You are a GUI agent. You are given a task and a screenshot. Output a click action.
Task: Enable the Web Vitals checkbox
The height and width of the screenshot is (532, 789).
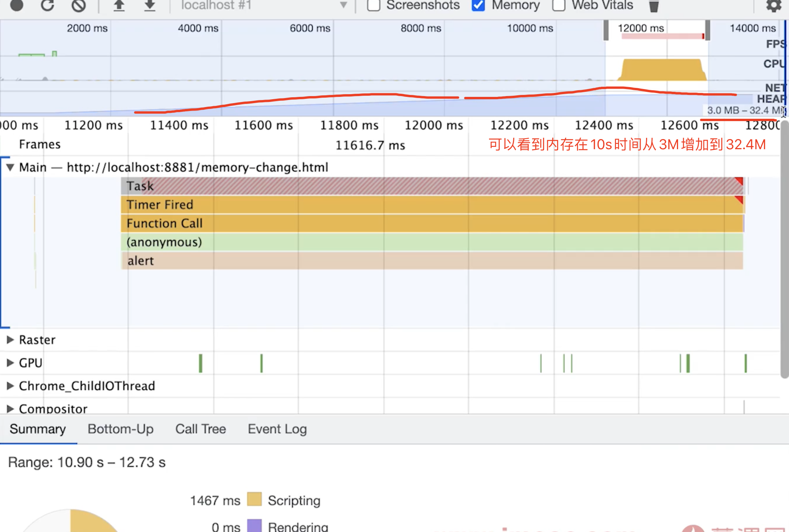pyautogui.click(x=559, y=5)
